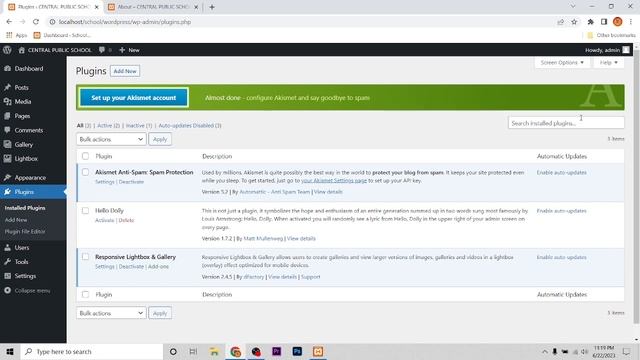The width and height of the screenshot is (640, 360).
Task: Open Support link for Responsive Lightbox
Action: point(311,277)
